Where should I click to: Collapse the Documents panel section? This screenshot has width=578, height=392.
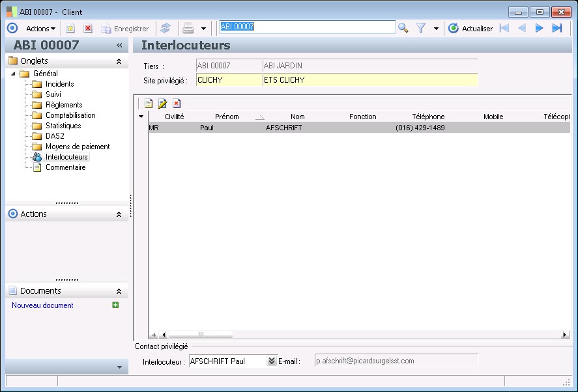[119, 291]
